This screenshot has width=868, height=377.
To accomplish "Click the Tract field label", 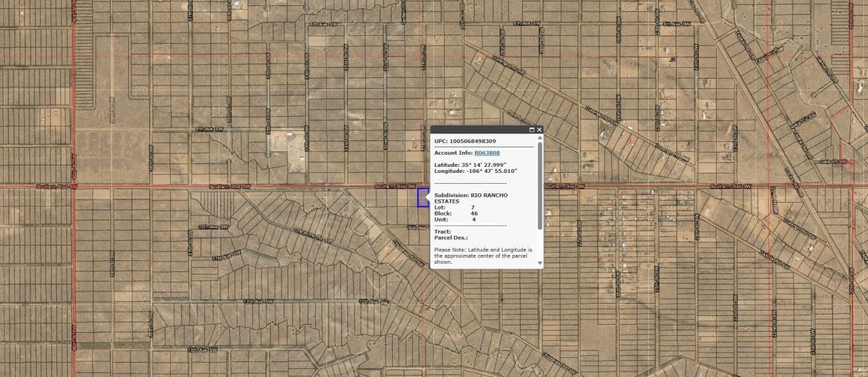I will pos(442,232).
